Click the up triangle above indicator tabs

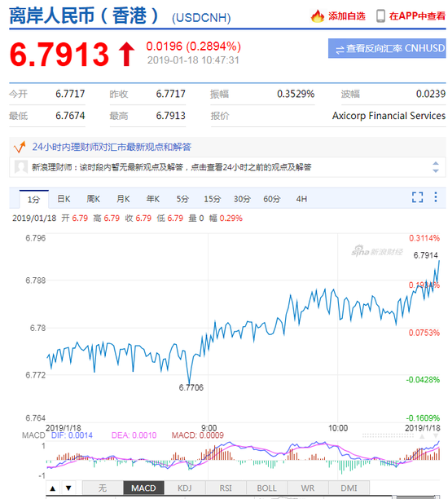[53, 488]
